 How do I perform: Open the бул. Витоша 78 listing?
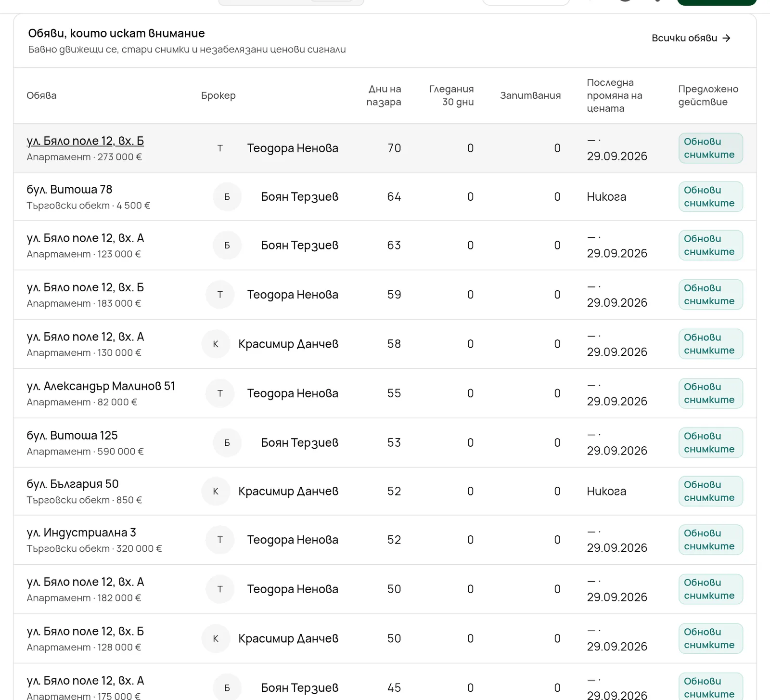(x=69, y=190)
